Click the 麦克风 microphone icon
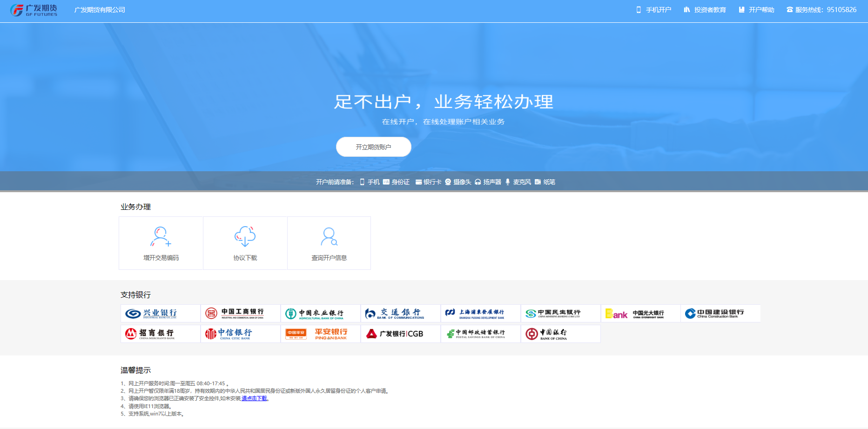Viewport: 868px width, 429px height. (508, 181)
